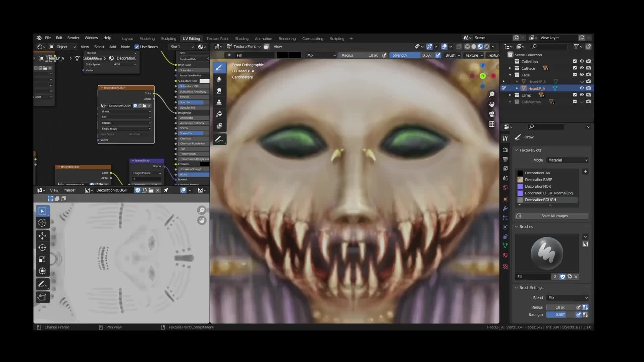Viewport: 644px width, 362px height.
Task: Open the Modifier Properties wrench tab
Action: point(505,208)
